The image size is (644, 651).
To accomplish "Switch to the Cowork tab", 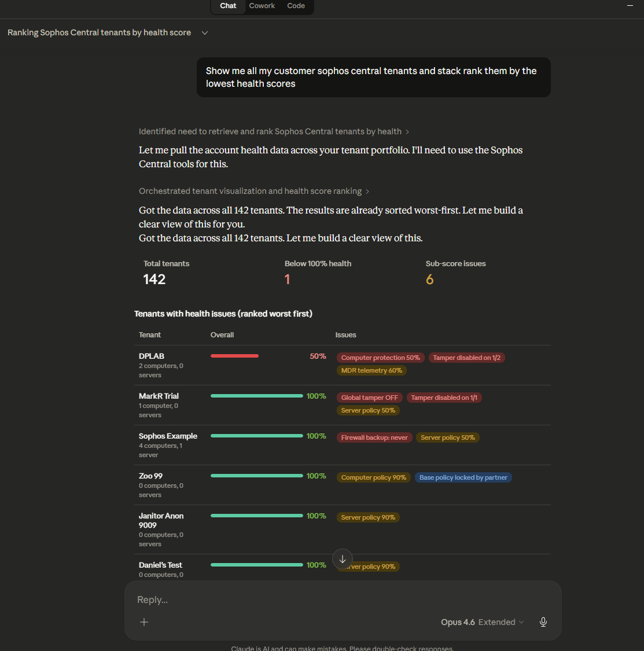I will point(262,6).
